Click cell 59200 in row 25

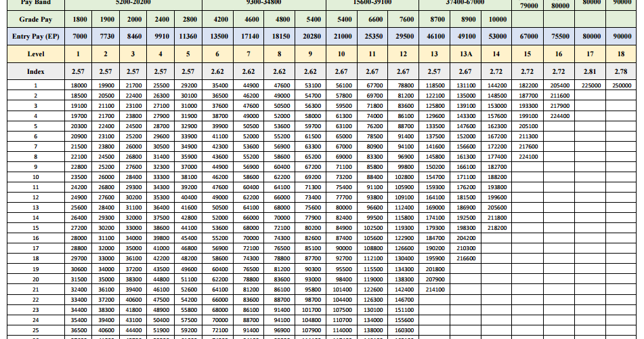pyautogui.click(x=189, y=330)
